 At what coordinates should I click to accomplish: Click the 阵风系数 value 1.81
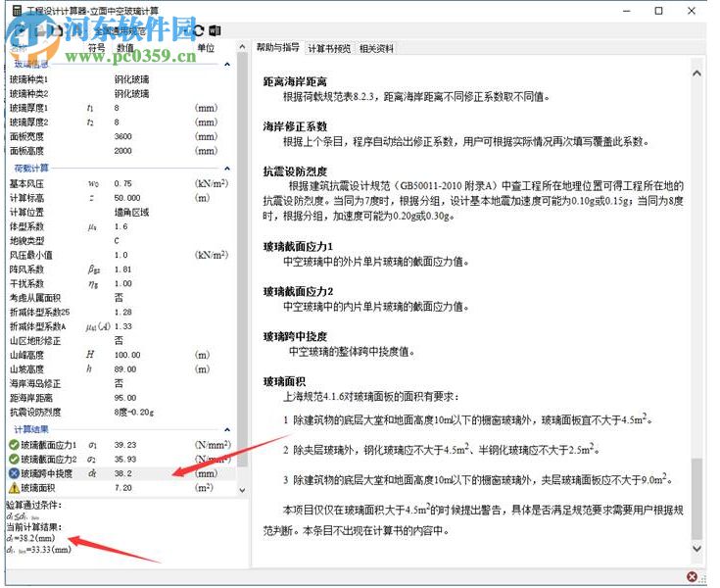pos(123,269)
